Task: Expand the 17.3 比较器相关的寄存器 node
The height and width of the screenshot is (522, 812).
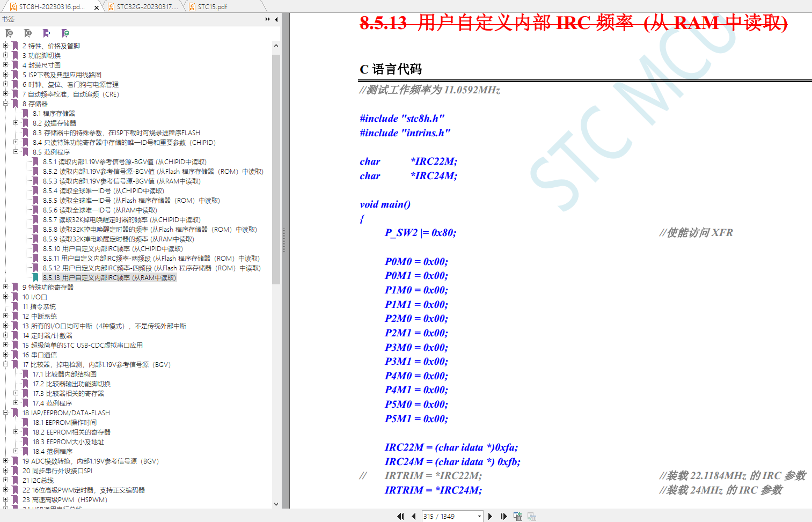Action: point(16,393)
